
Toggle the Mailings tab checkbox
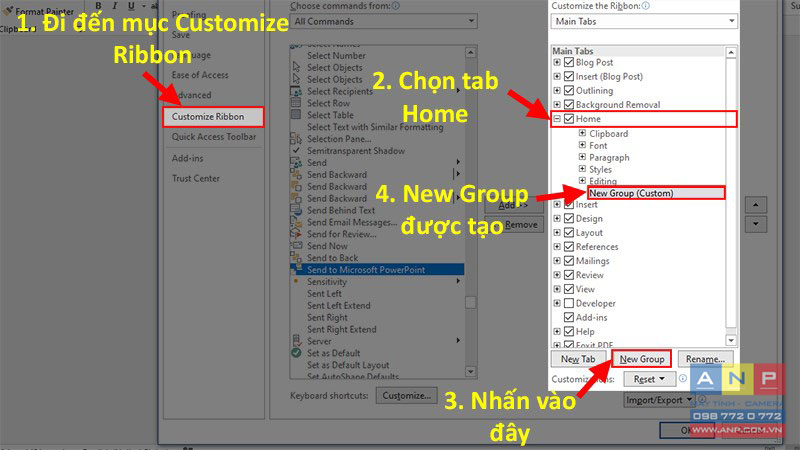[x=569, y=261]
